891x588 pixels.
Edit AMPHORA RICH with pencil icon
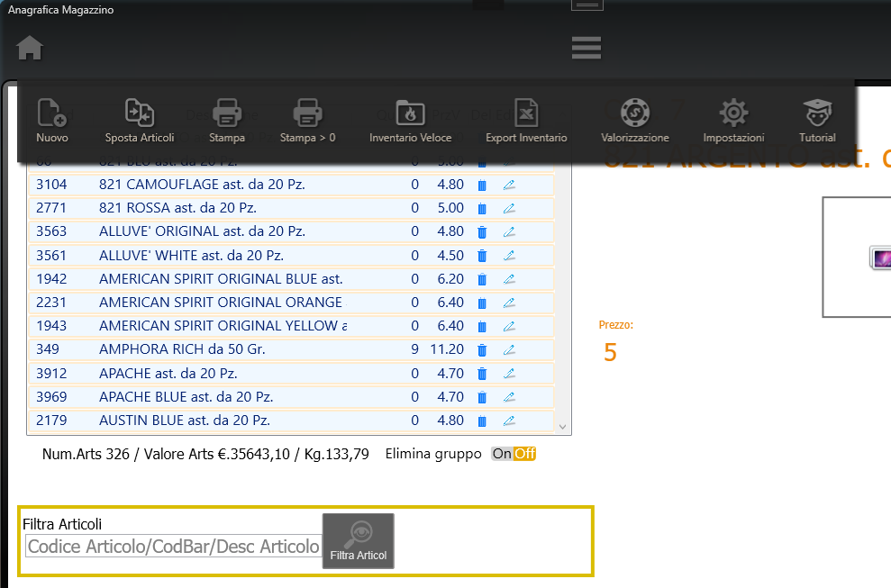click(509, 350)
